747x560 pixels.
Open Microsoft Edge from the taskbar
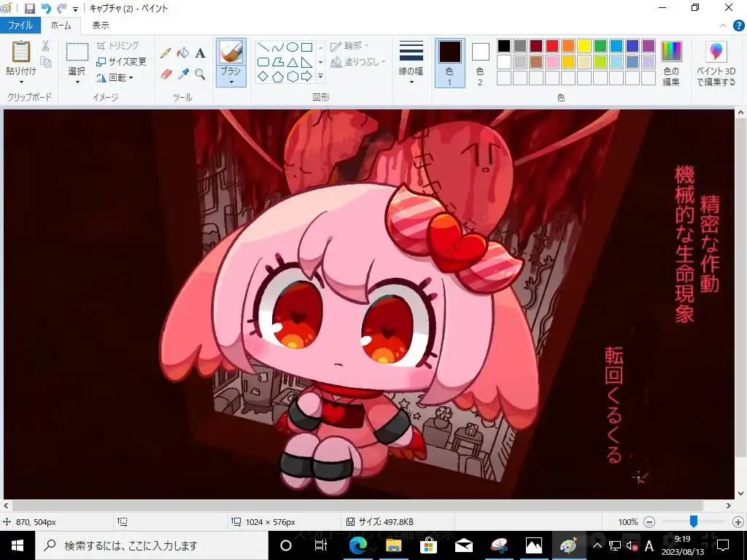click(357, 545)
